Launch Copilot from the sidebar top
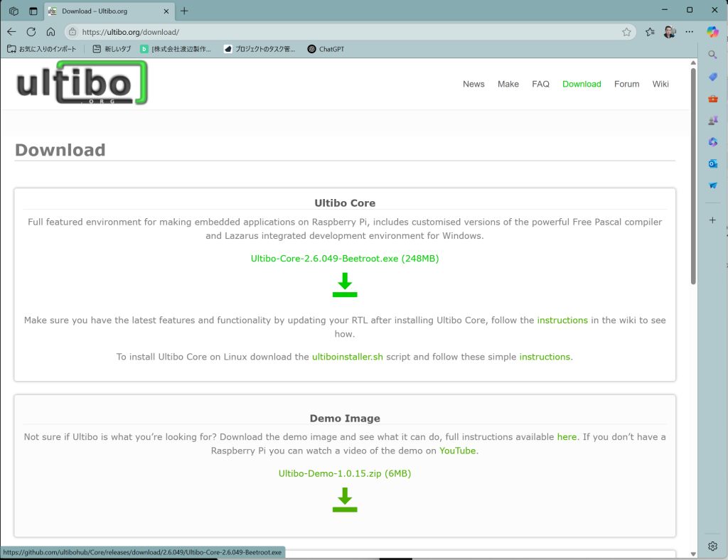This screenshot has height=560, width=728. click(712, 32)
